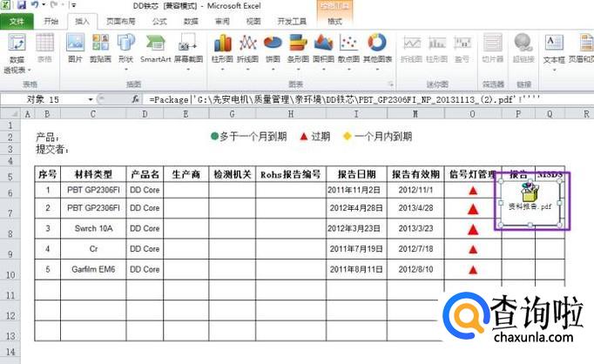Select column C header

[93, 113]
